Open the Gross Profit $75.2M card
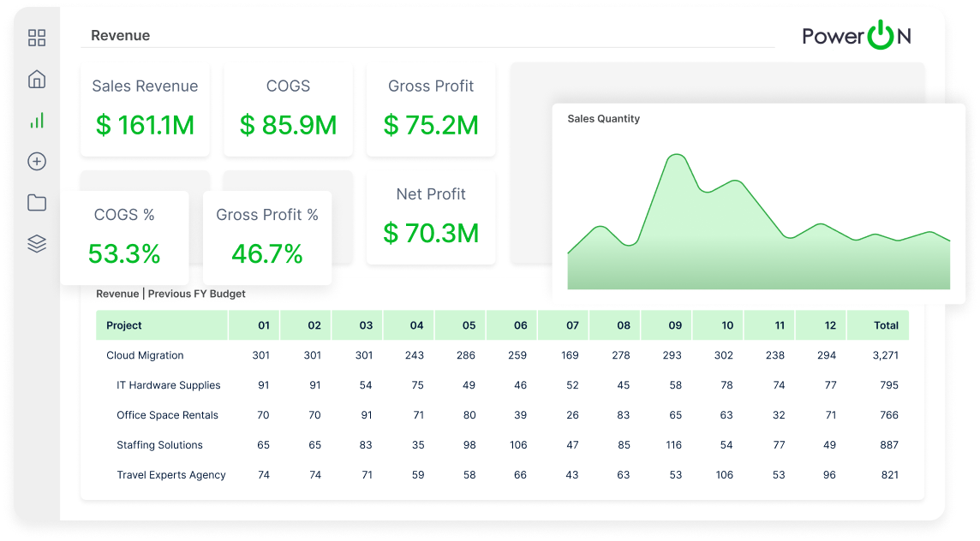This screenshot has height=541, width=980. coord(431,110)
